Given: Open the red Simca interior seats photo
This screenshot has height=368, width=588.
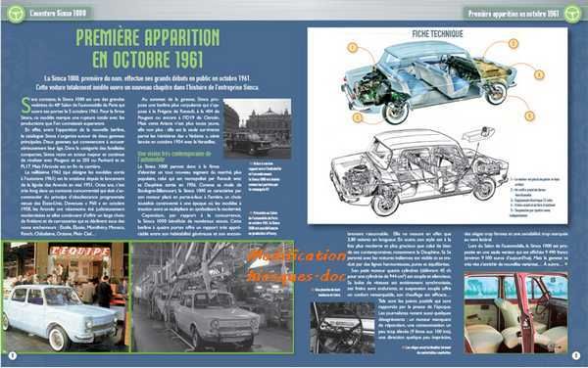Looking at the screenshot, I should pos(515,313).
